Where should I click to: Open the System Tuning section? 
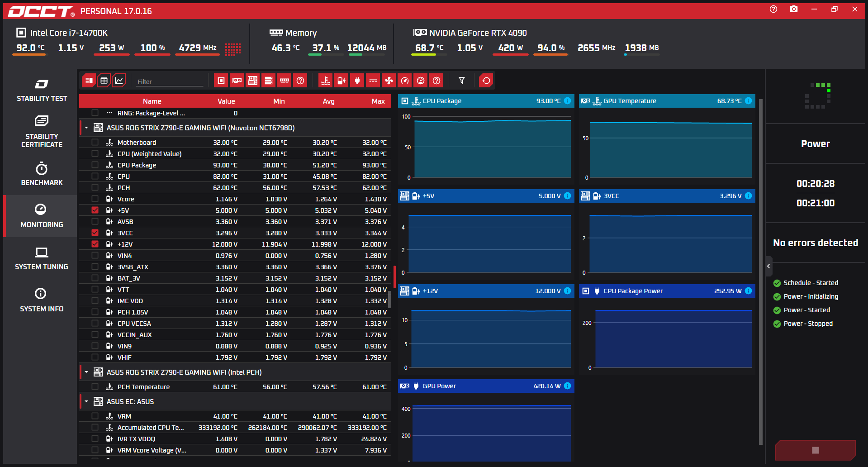(x=42, y=258)
